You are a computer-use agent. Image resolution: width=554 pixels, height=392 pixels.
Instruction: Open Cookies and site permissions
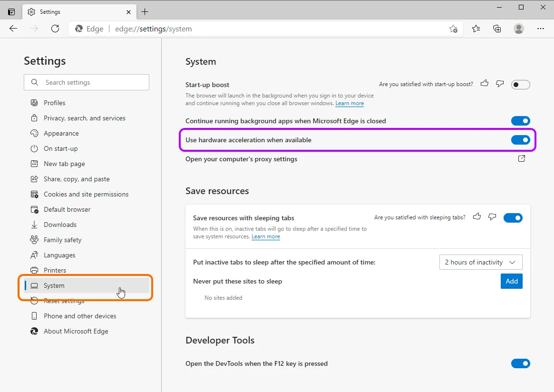87,194
